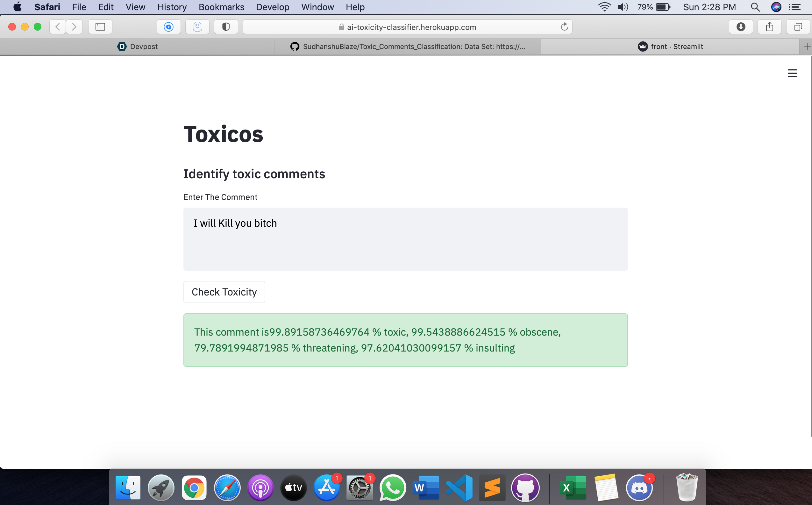Add a new tab with plus
The image size is (812, 505).
point(807,47)
